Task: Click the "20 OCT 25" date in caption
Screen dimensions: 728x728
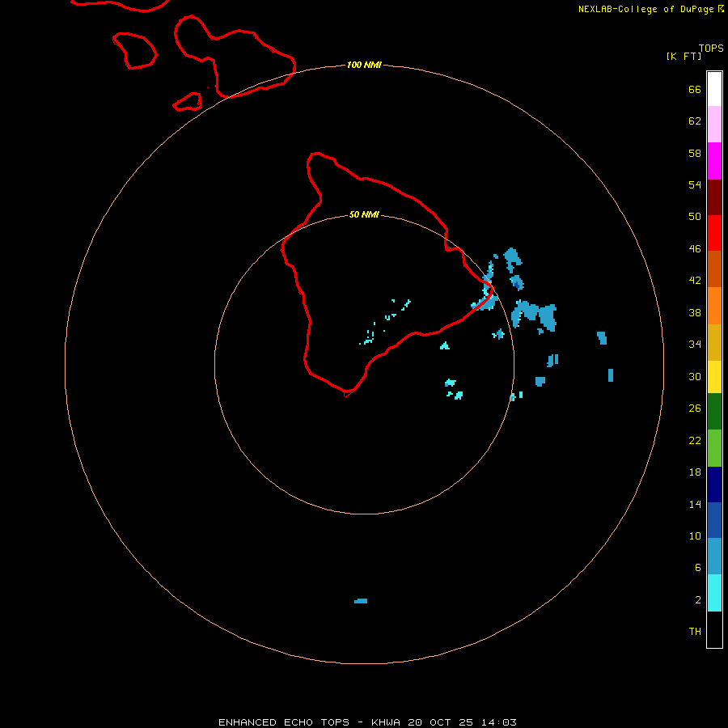Action: [440, 722]
